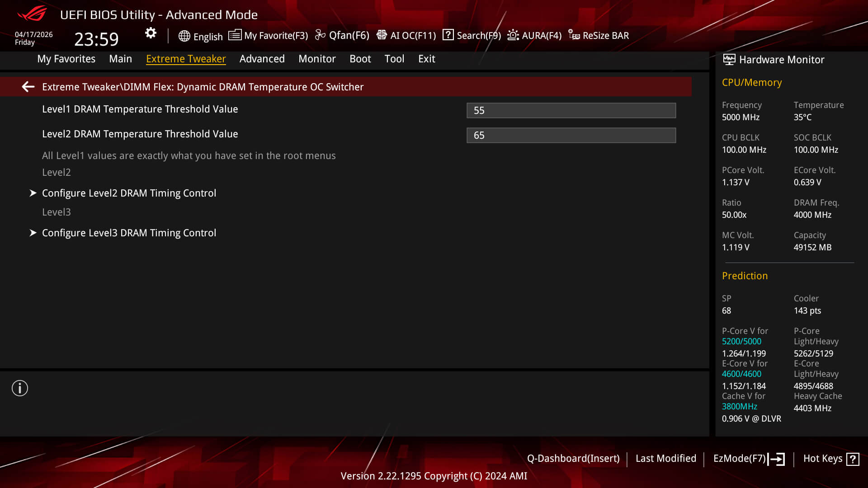This screenshot has width=868, height=488.
Task: Switch language to English selector
Action: (x=200, y=35)
